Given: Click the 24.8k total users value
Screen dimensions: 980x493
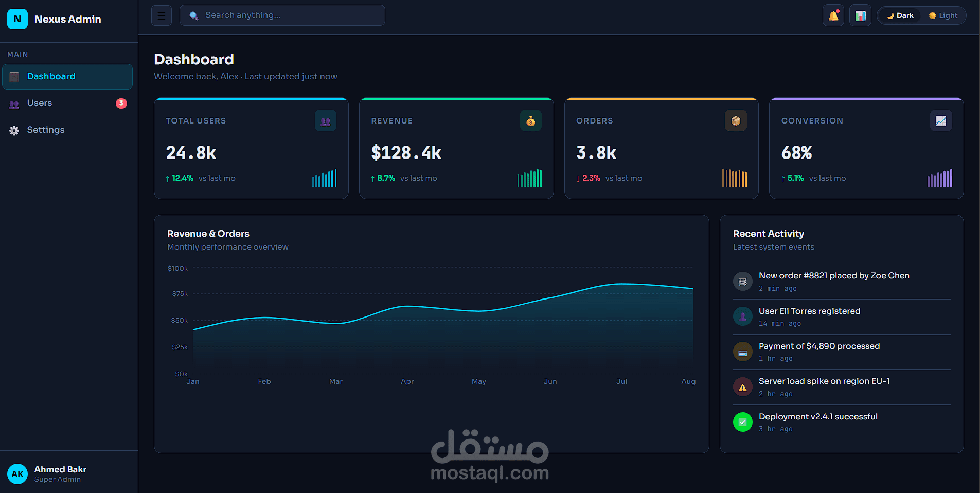Looking at the screenshot, I should pyautogui.click(x=191, y=153).
